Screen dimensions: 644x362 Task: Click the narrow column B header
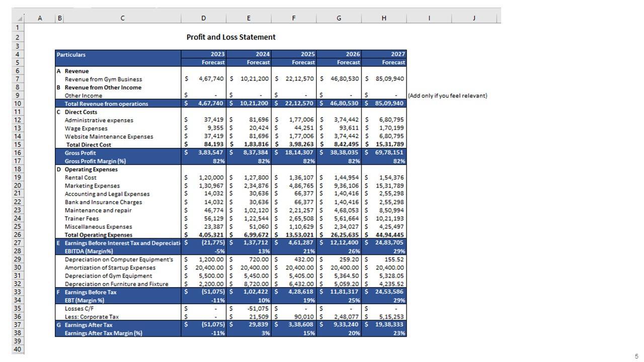click(x=59, y=18)
